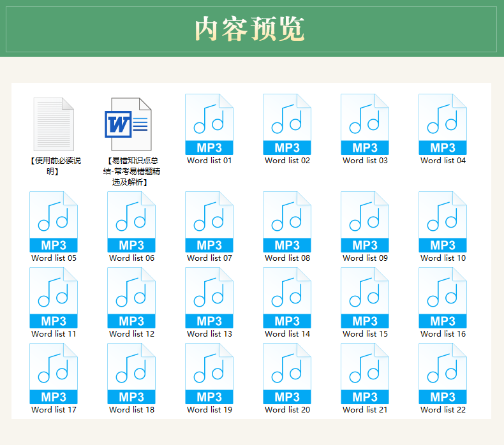Image resolution: width=504 pixels, height=445 pixels.
Task: Select the MP3 icon for Word list 11
Action: click(54, 298)
